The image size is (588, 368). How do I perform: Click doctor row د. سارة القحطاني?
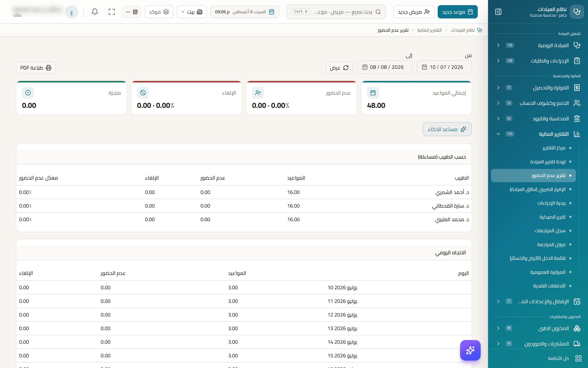(244, 206)
